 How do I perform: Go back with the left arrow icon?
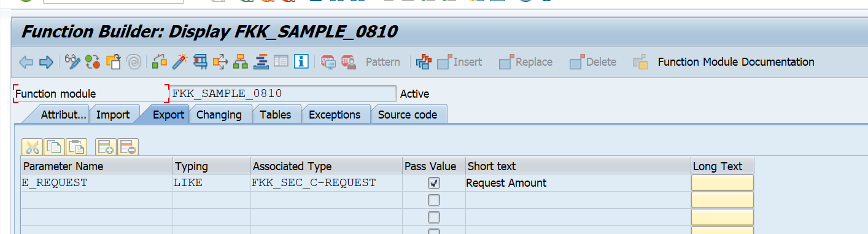pos(26,62)
